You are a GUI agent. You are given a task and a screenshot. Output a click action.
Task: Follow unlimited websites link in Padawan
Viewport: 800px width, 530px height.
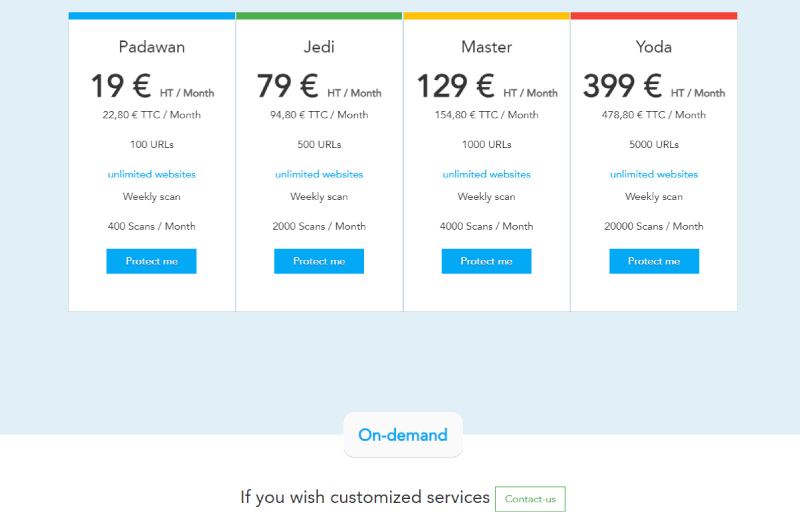152,174
